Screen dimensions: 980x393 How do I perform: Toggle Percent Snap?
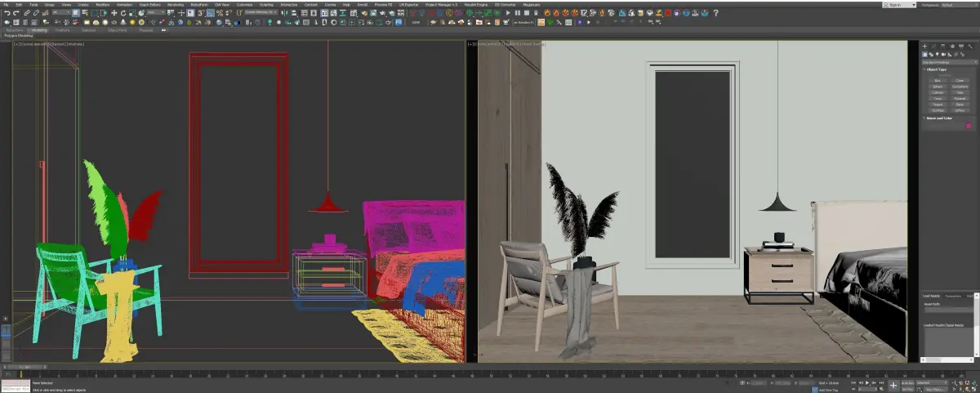[x=220, y=13]
